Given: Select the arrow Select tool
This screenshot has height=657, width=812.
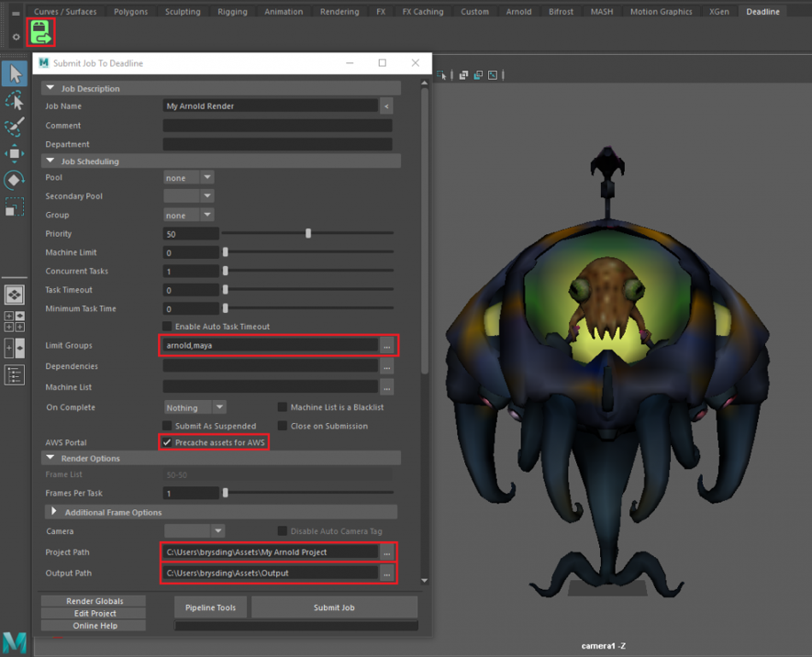Looking at the screenshot, I should [x=15, y=72].
